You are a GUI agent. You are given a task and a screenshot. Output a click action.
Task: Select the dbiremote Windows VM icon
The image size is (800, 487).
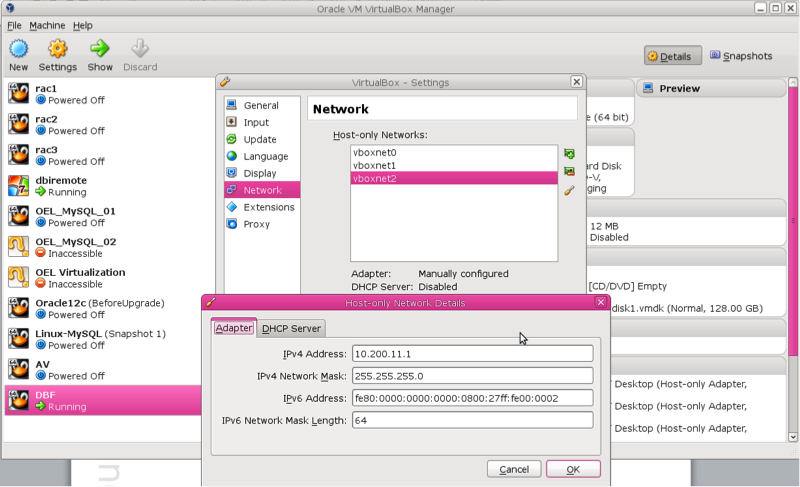(x=18, y=186)
